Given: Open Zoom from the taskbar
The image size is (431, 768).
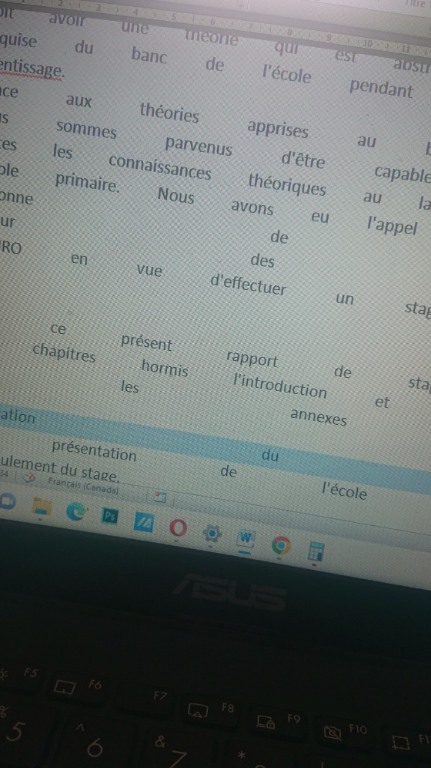Looking at the screenshot, I should (x=6, y=502).
